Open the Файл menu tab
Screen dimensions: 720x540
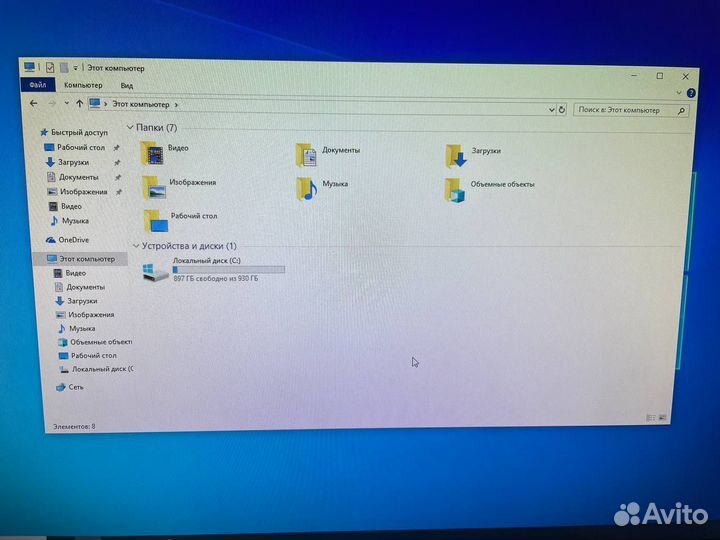tap(38, 85)
